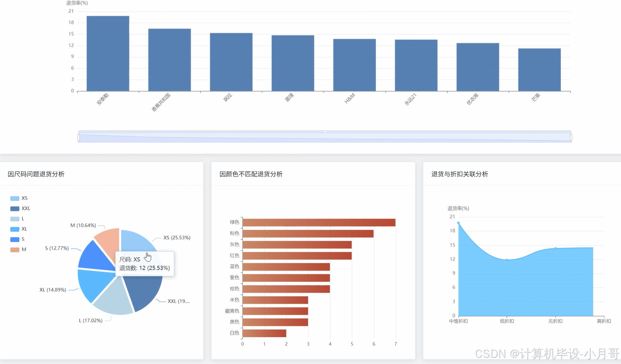
Task: Click the 'XL (14.89%)' pie label
Action: click(52, 290)
